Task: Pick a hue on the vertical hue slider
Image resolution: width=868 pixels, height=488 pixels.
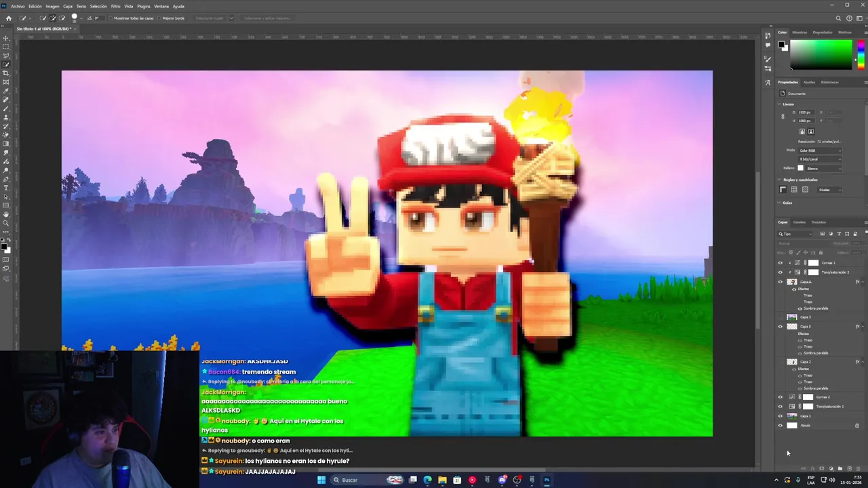Action: (861, 54)
